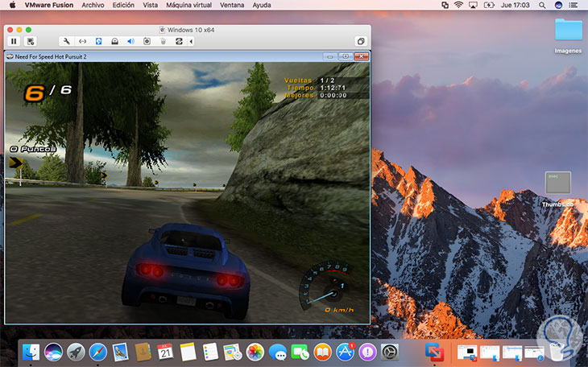Click the sync/sharing device icon
Image resolution: width=588 pixels, height=367 pixels.
180,41
